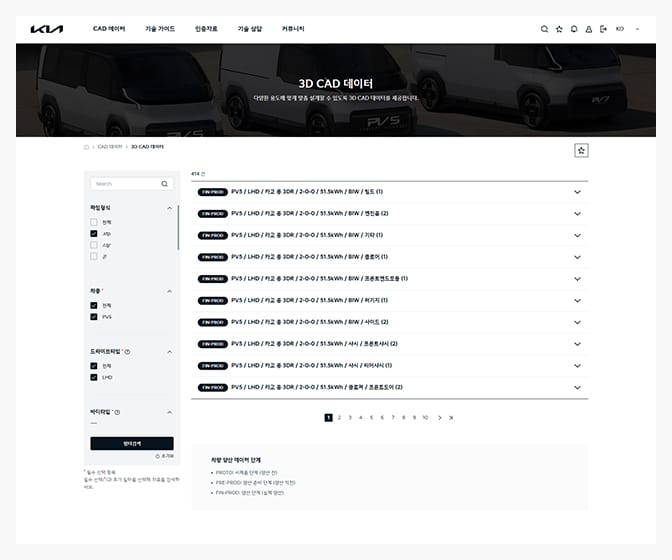The height and width of the screenshot is (560, 672).
Task: Collapse the 바디타입 filter section
Action: (x=170, y=412)
